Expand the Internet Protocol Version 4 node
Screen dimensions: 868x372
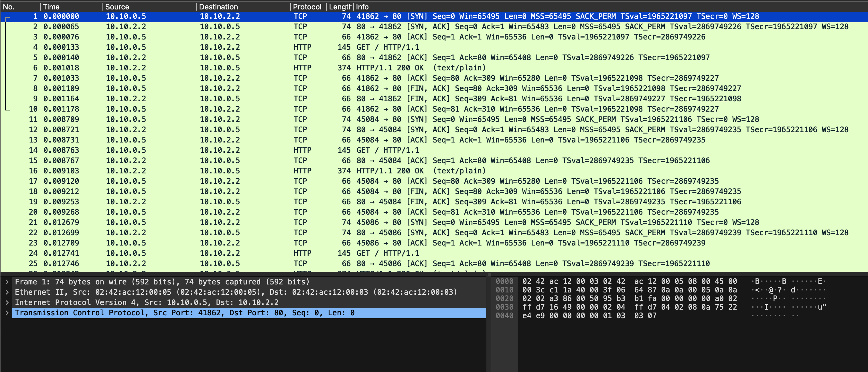pos(7,302)
